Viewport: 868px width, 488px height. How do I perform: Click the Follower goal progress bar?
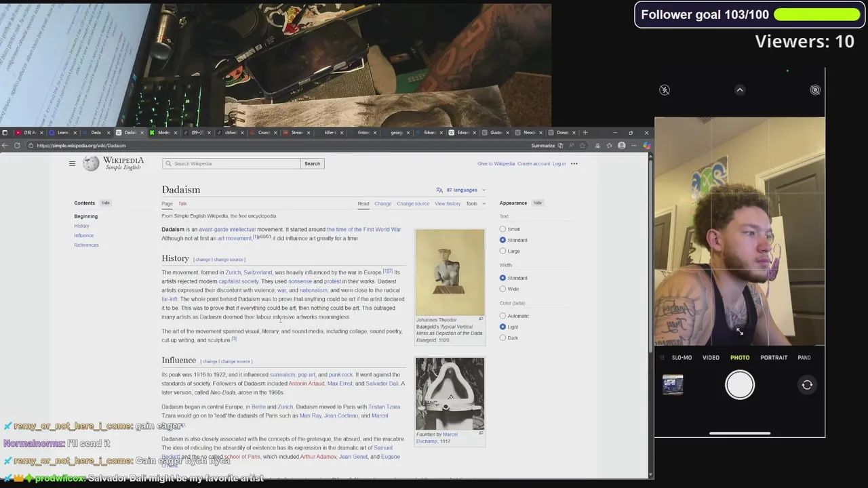pos(817,14)
